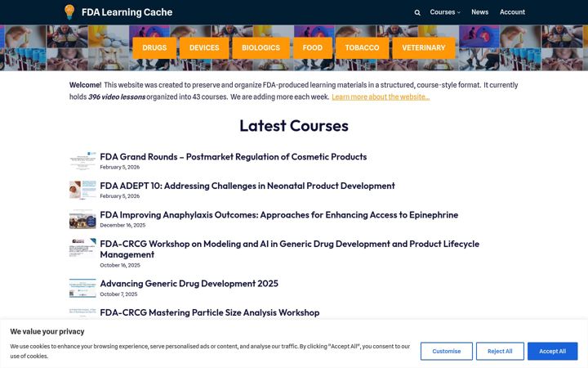Image resolution: width=588 pixels, height=368 pixels.
Task: Click the lightbulb logo icon
Action: (x=69, y=12)
